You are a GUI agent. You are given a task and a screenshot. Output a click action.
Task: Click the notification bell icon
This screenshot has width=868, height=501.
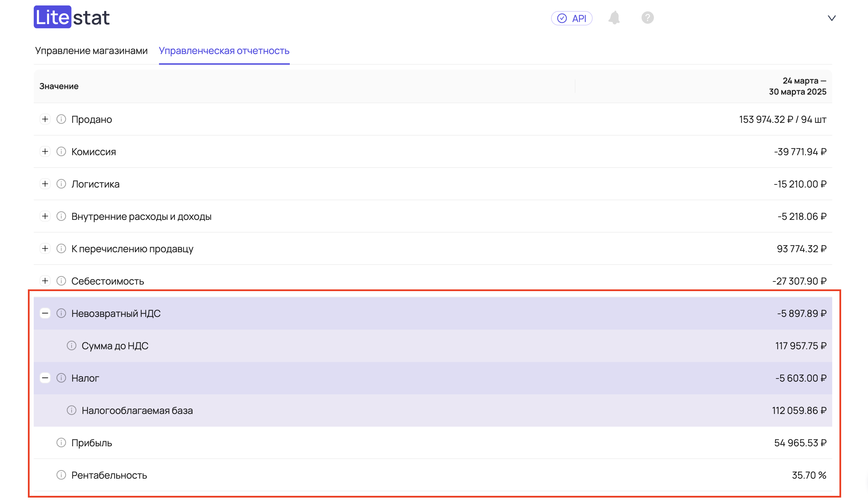tap(614, 18)
